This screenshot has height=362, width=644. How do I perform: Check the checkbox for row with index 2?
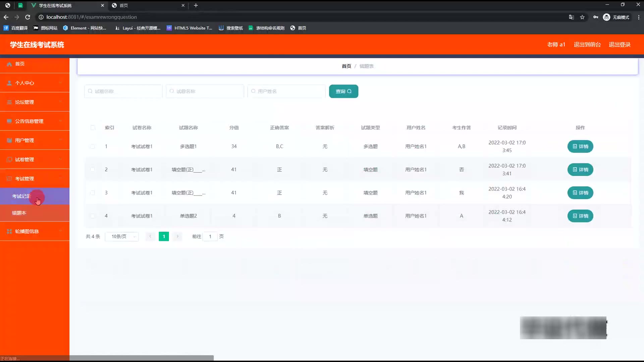[x=93, y=170]
